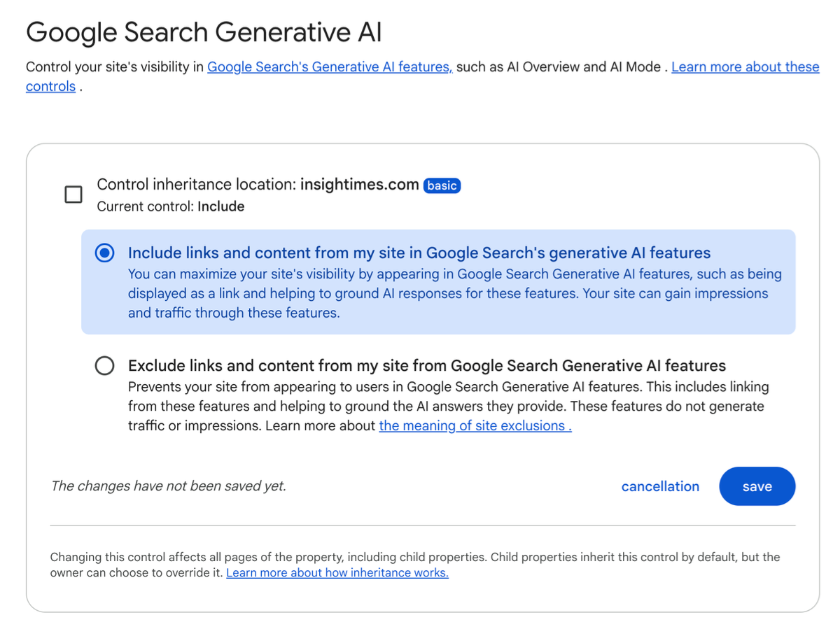
Task: Open "the meaning of site exclusions" link
Action: pyautogui.click(x=475, y=425)
